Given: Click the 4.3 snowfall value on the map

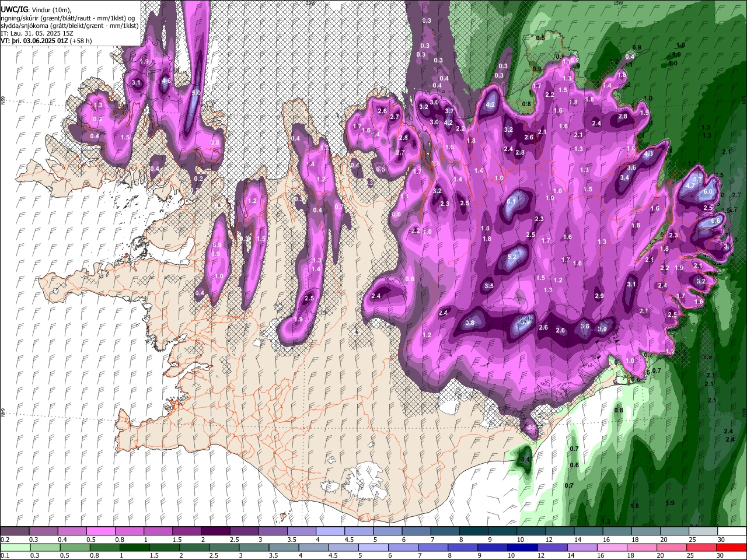Looking at the screenshot, I should [x=648, y=154].
